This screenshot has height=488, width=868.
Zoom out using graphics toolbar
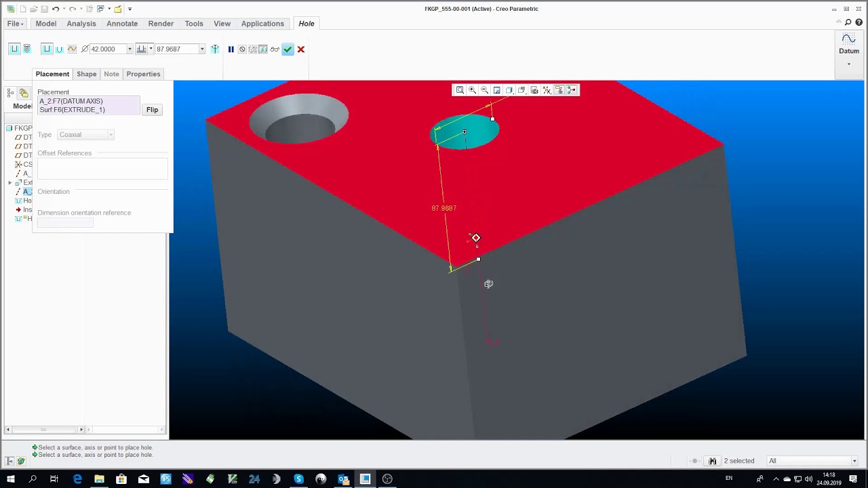point(484,90)
